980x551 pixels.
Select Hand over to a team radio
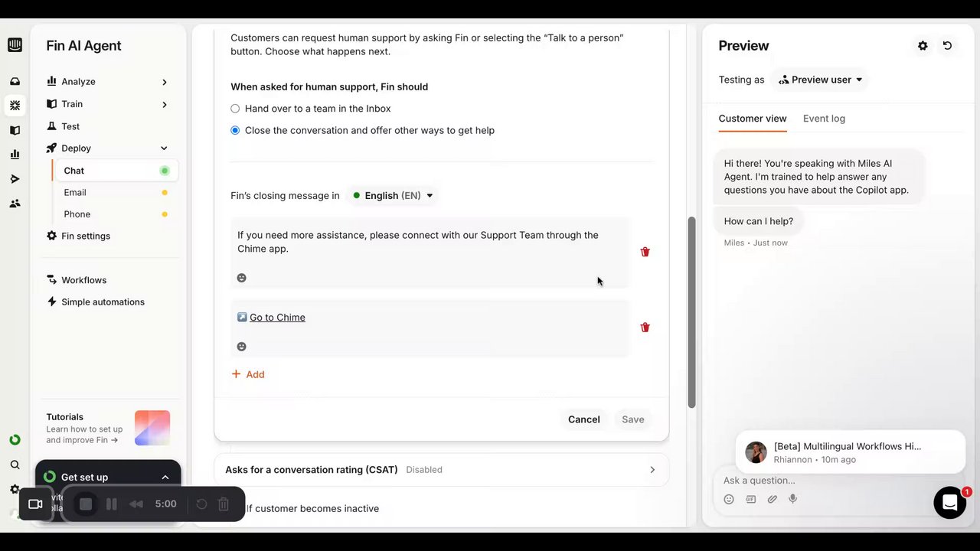[235, 109]
